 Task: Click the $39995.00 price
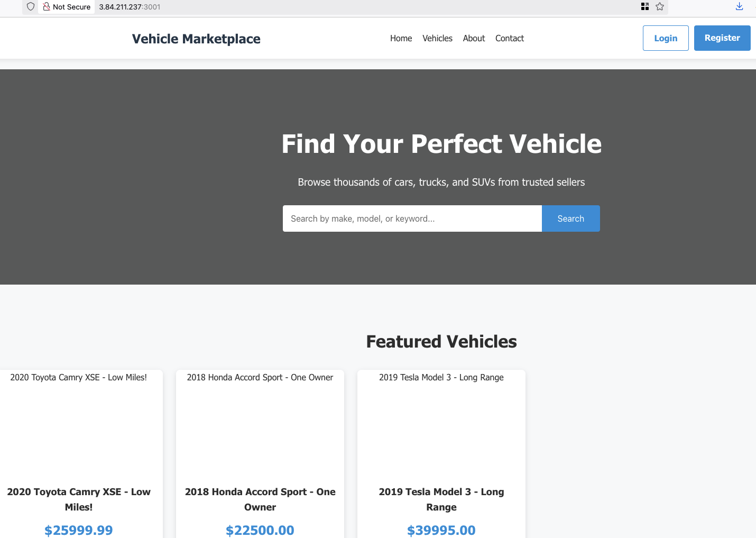[x=441, y=530]
